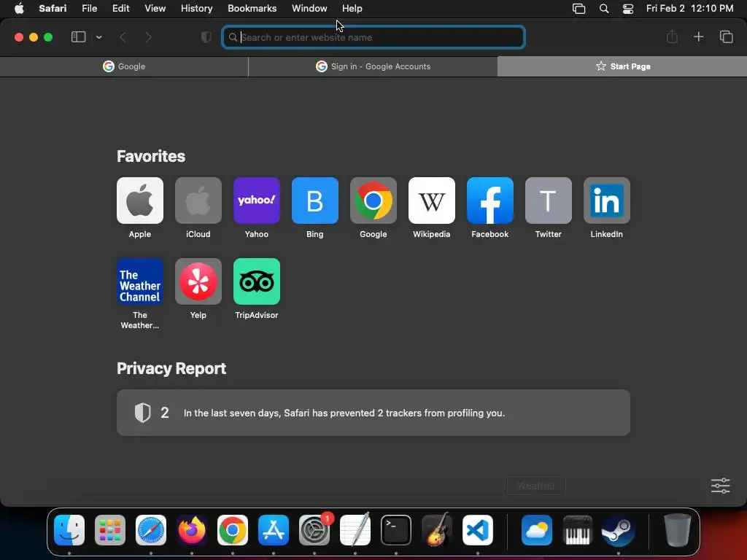
Task: Open Spotlight search in menu bar
Action: (x=603, y=9)
